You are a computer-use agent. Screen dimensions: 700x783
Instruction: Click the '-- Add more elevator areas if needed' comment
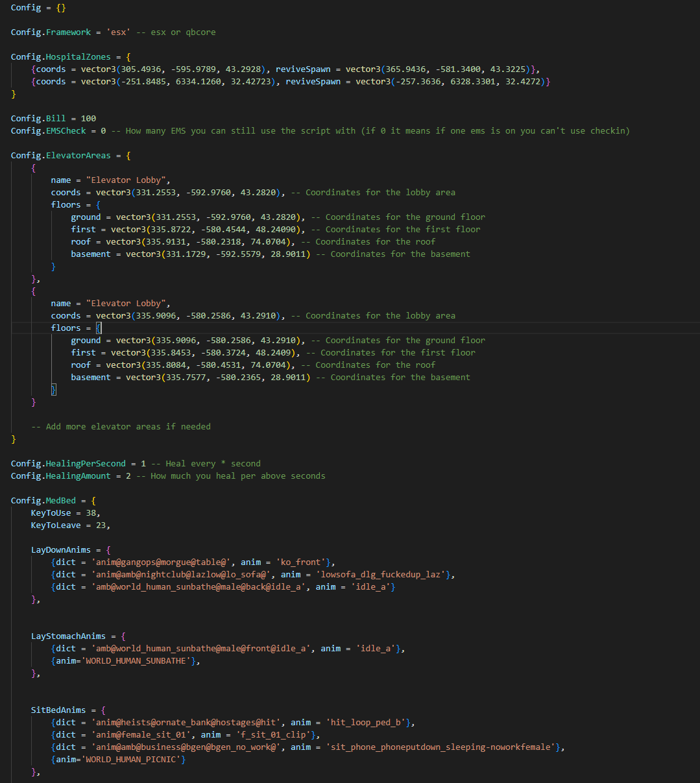[x=122, y=426]
